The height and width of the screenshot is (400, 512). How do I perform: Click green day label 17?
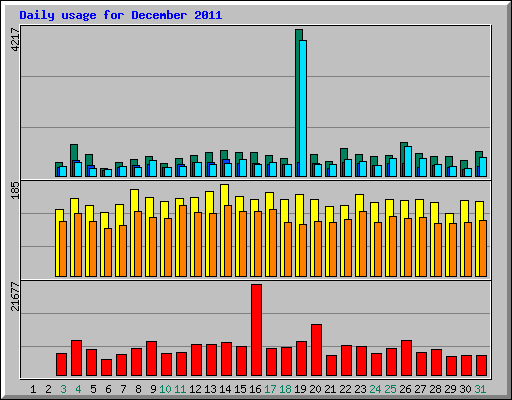point(270,389)
